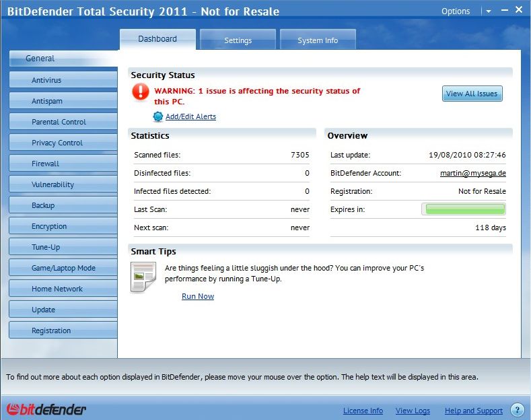This screenshot has height=420, width=531.
Task: Click the Security Status heading
Action: tap(163, 75)
